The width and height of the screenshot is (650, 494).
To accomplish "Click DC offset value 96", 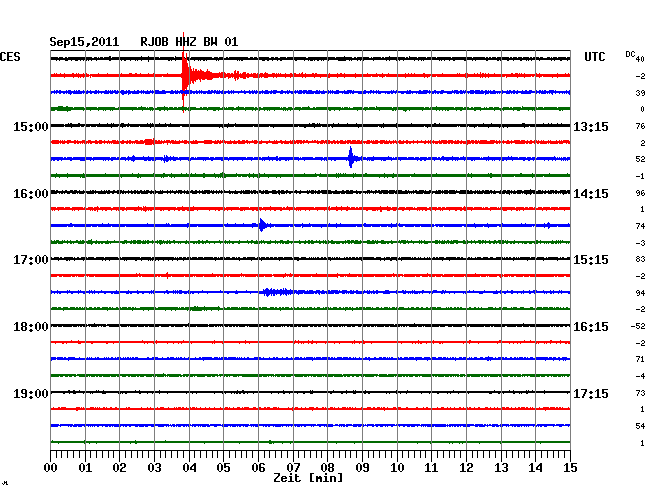I will 640,193.
